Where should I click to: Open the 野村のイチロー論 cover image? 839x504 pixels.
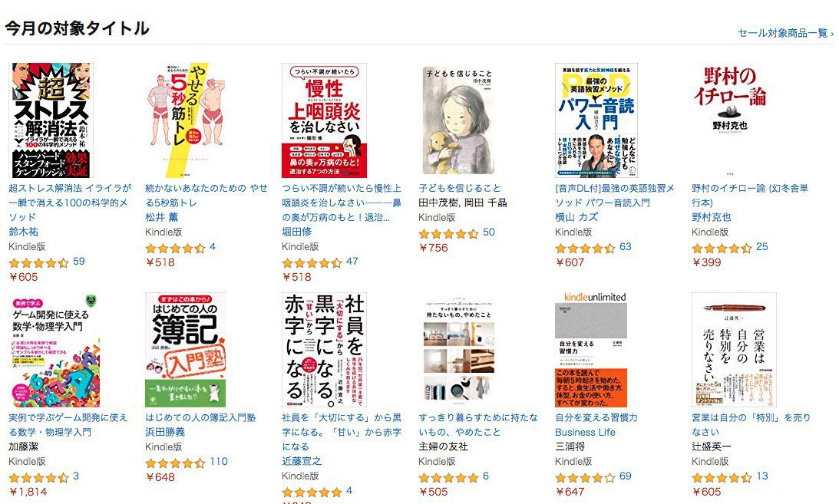coord(730,120)
